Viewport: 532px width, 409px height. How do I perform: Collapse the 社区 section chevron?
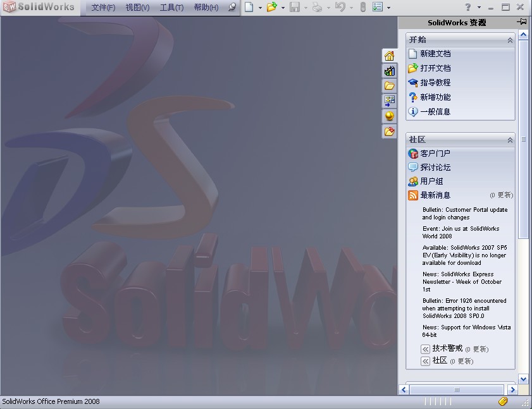pos(510,140)
